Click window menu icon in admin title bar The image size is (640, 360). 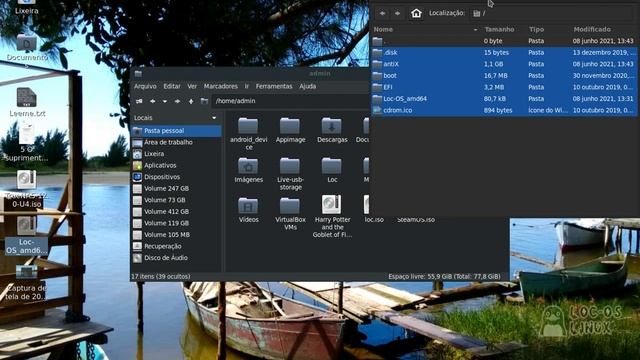(x=138, y=73)
